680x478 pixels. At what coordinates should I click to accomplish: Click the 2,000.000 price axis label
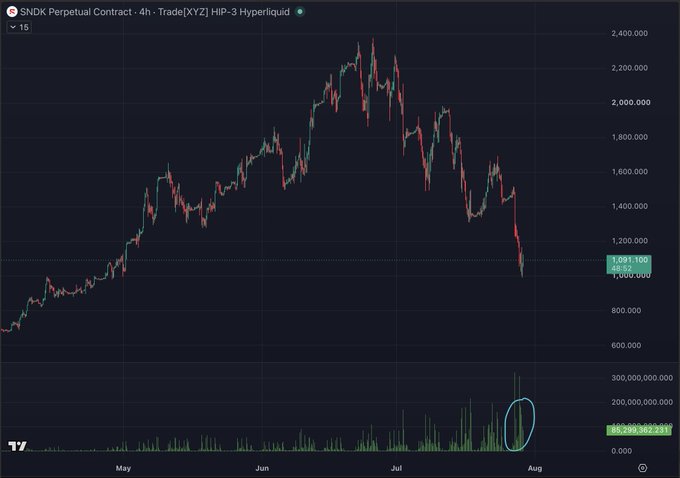(x=631, y=103)
